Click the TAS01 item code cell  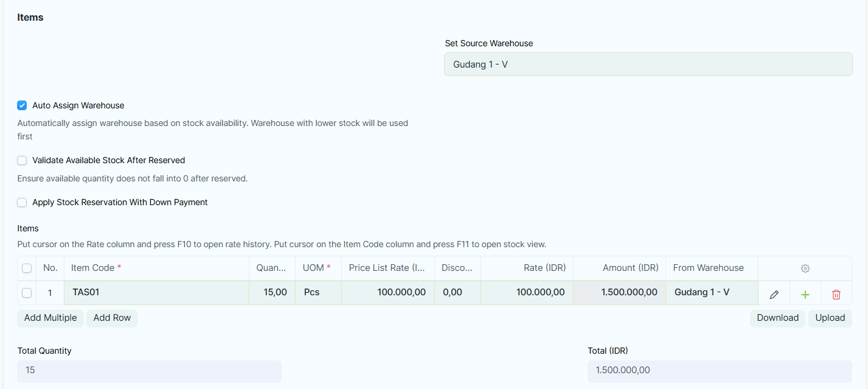(156, 293)
